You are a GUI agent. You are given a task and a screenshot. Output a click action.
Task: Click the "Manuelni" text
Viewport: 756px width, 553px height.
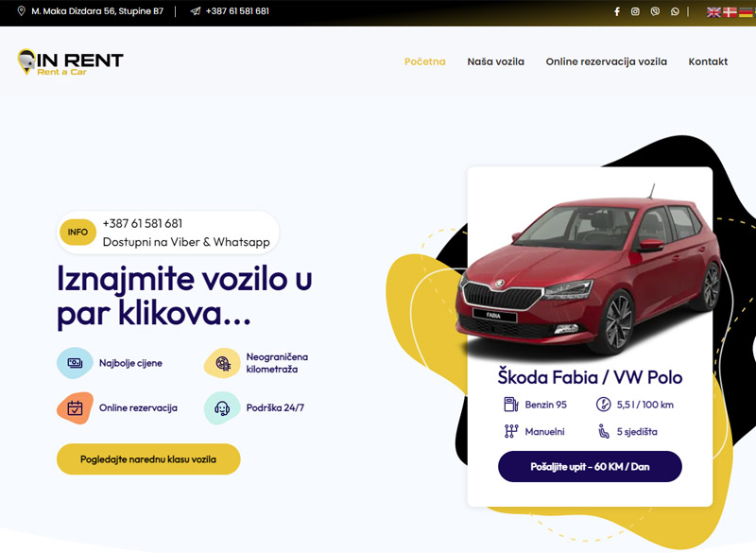(x=545, y=431)
